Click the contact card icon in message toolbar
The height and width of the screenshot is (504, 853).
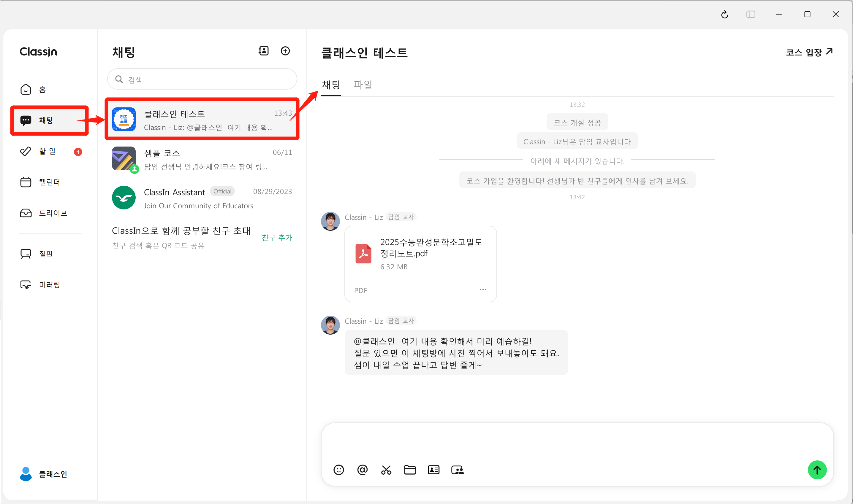click(x=434, y=470)
